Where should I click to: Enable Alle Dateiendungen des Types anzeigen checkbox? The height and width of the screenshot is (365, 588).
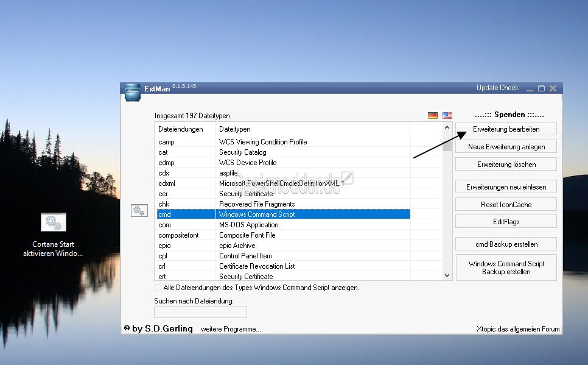point(158,288)
